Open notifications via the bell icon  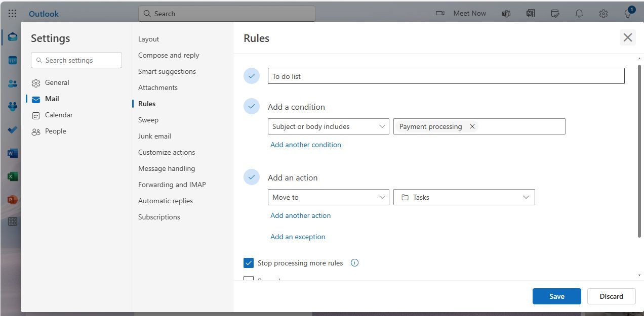579,13
